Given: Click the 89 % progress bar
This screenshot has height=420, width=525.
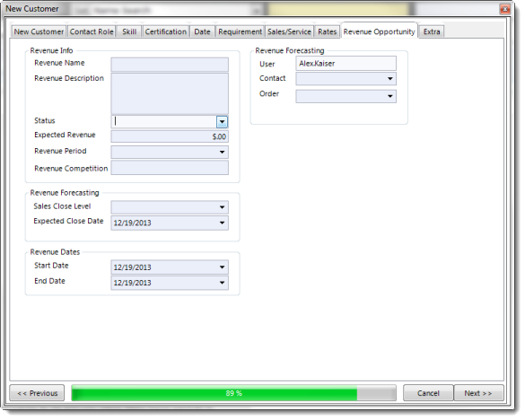Looking at the screenshot, I should 233,393.
